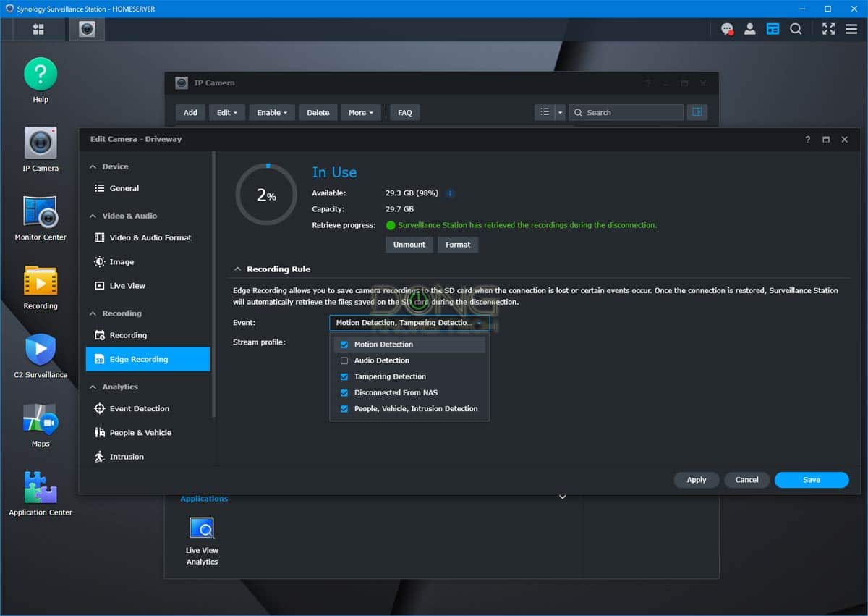Collapse the Device group in sidebar
This screenshot has width=868, height=616.
93,166
